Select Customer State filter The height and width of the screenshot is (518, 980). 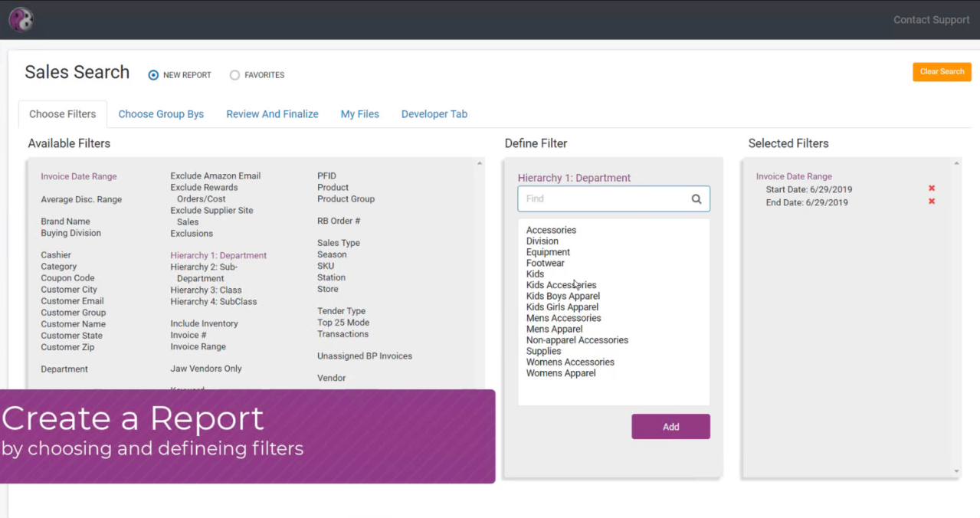(71, 336)
